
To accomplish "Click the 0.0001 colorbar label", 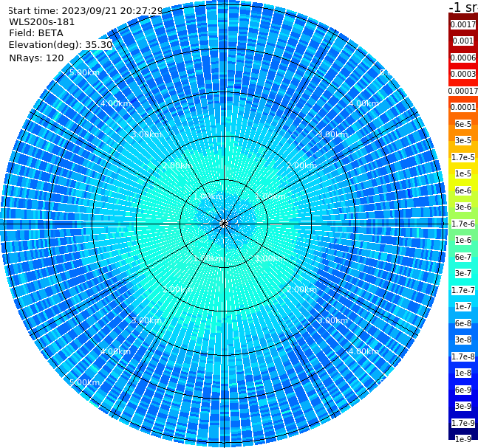I will coord(463,107).
